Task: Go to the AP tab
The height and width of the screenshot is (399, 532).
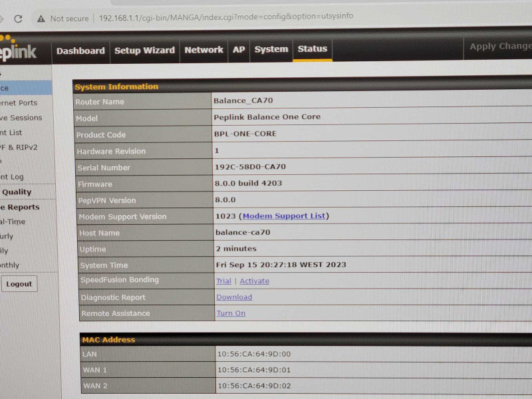Action: 239,49
